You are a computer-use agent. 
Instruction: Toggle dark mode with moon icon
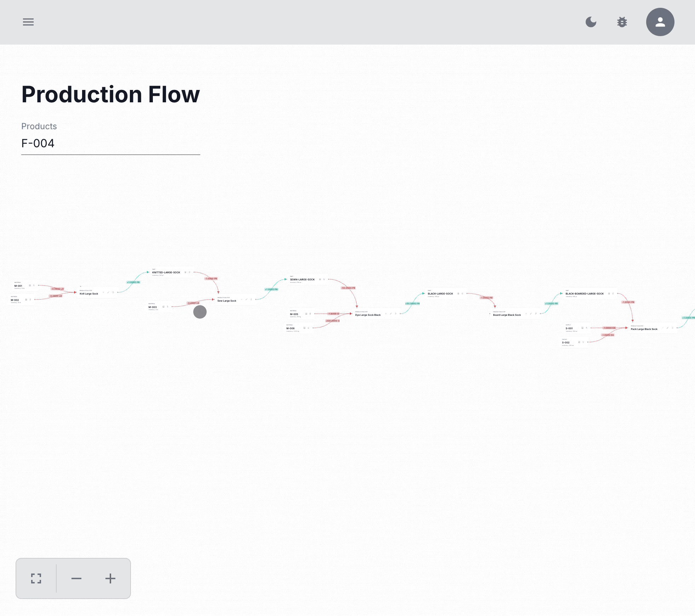point(591,22)
